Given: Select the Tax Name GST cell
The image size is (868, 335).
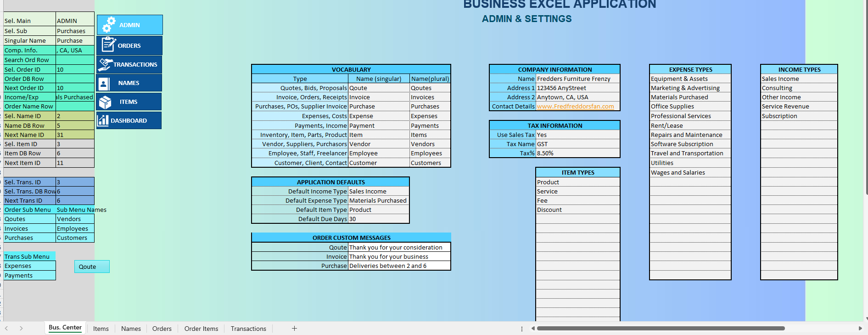Looking at the screenshot, I should coord(578,144).
